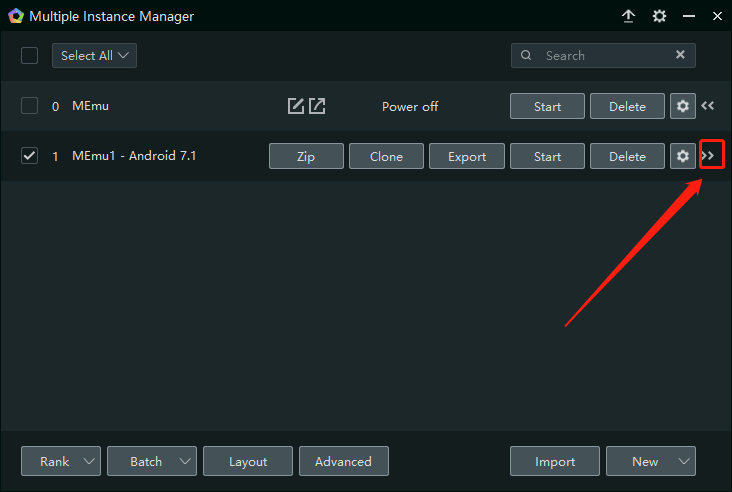Viewport: 732px width, 492px height.
Task: Open settings gear for MEmu instance
Action: tap(683, 106)
